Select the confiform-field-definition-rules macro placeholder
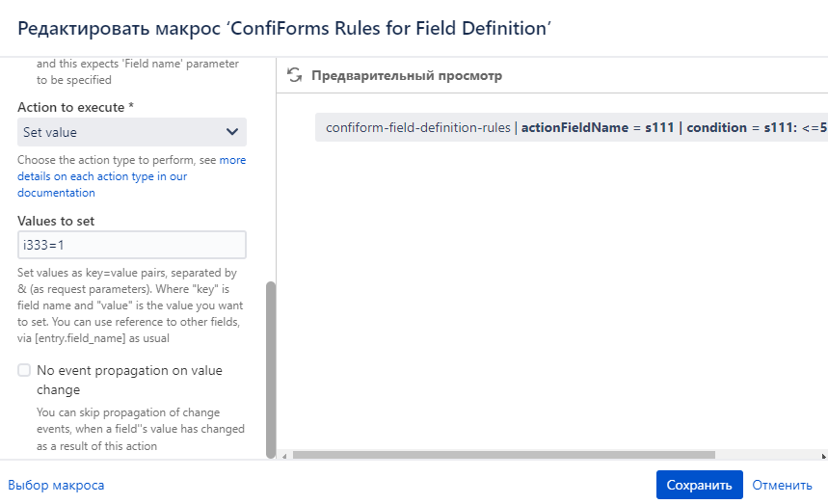This screenshot has height=504, width=828. click(x=572, y=128)
